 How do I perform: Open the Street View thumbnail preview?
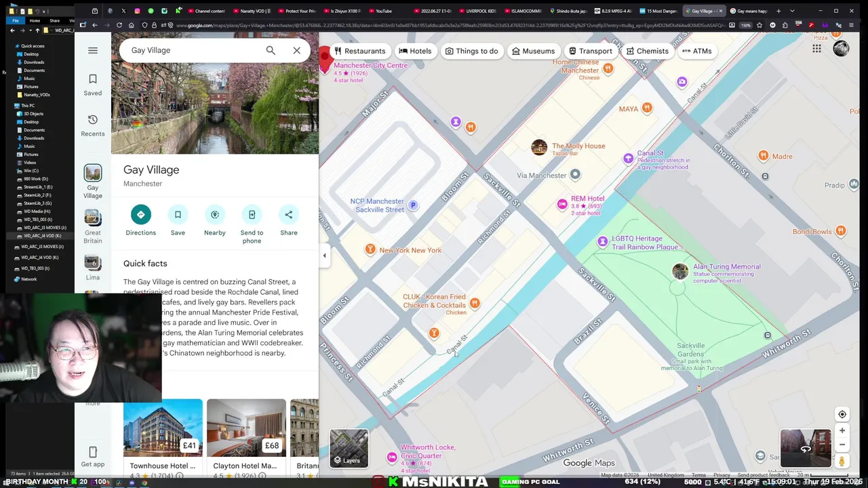(806, 448)
